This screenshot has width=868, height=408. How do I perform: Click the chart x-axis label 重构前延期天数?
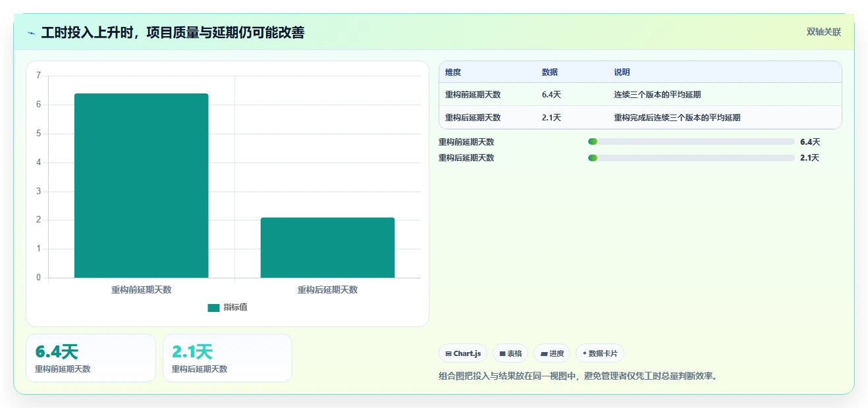[x=142, y=290]
